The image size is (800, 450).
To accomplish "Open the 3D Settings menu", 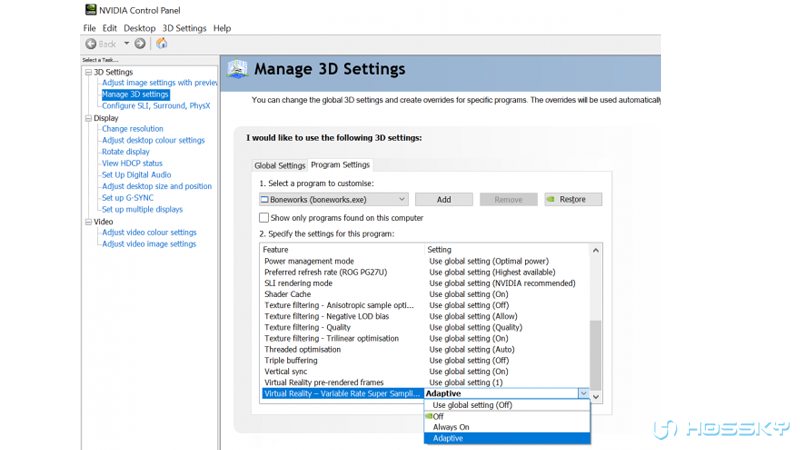I will click(184, 28).
